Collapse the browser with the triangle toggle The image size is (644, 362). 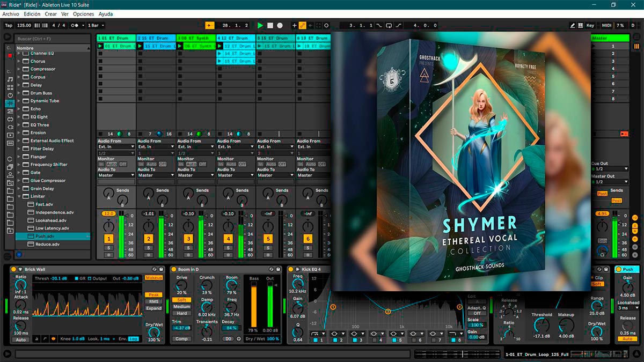7,37
